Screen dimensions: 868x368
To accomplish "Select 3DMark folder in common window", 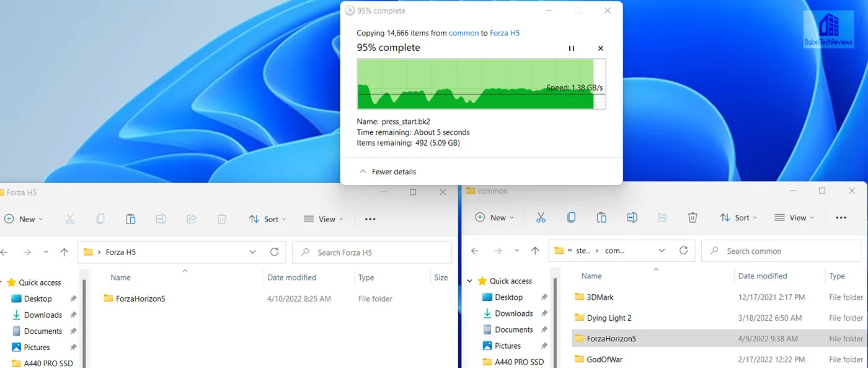I will [594, 297].
